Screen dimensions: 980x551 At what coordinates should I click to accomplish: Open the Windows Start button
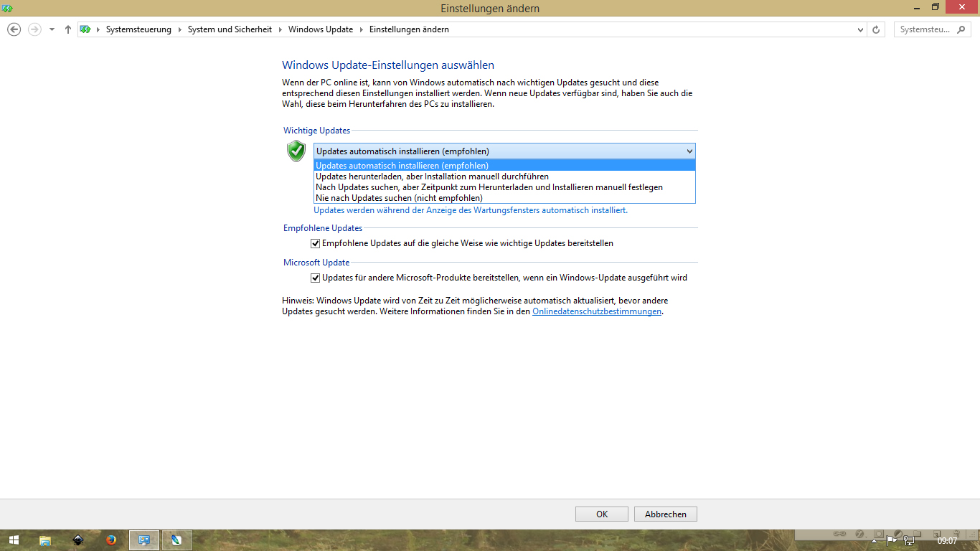tap(14, 540)
